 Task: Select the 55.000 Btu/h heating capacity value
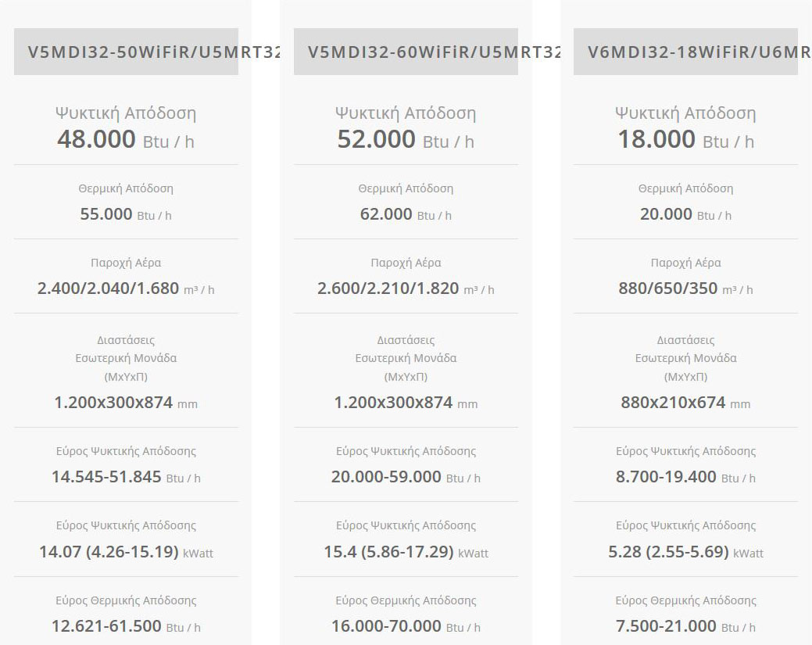pyautogui.click(x=126, y=214)
